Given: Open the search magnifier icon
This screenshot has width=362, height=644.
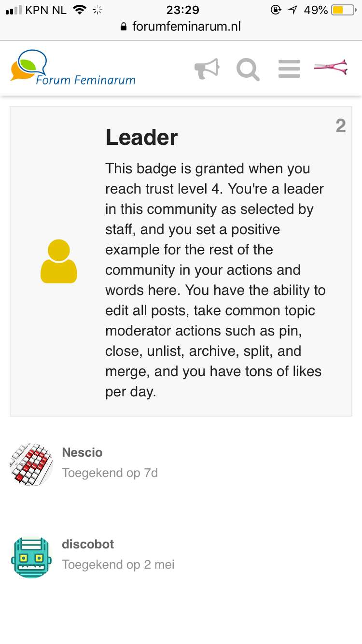Looking at the screenshot, I should 248,69.
